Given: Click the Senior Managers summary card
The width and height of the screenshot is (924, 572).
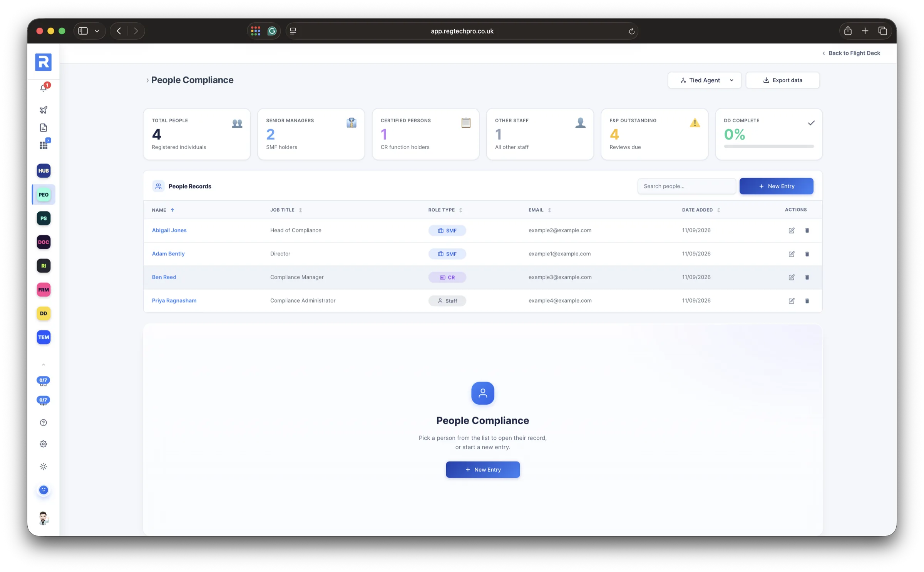Looking at the screenshot, I should (x=311, y=134).
